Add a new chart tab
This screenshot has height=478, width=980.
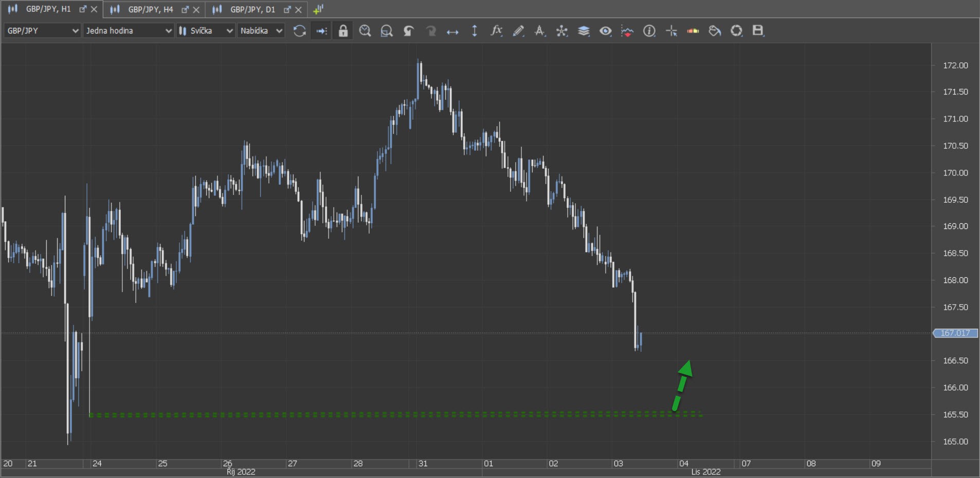click(x=318, y=9)
